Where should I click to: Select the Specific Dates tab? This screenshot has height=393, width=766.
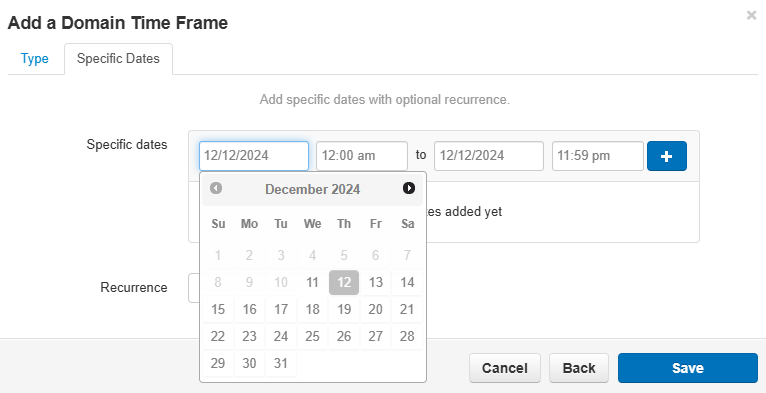(x=118, y=59)
